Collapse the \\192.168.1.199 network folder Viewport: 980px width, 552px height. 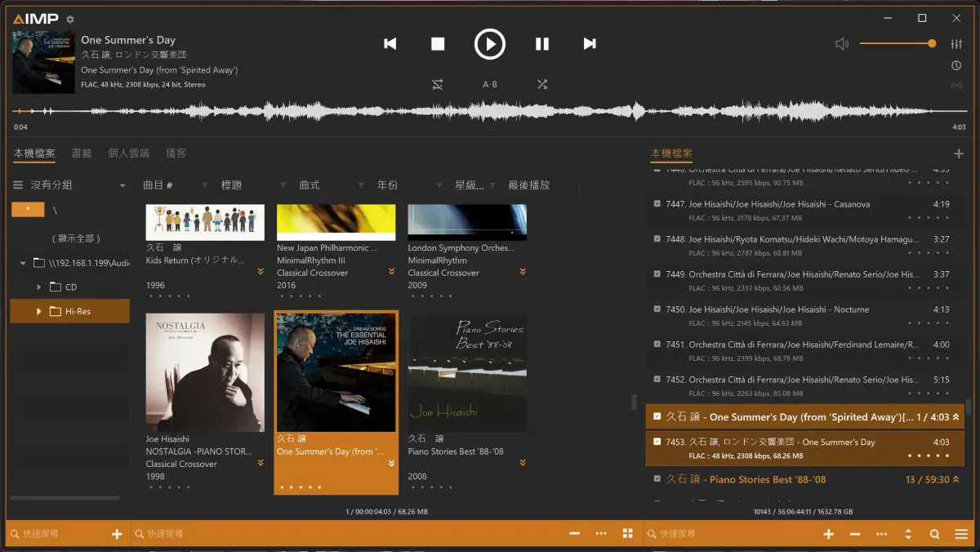pos(23,263)
